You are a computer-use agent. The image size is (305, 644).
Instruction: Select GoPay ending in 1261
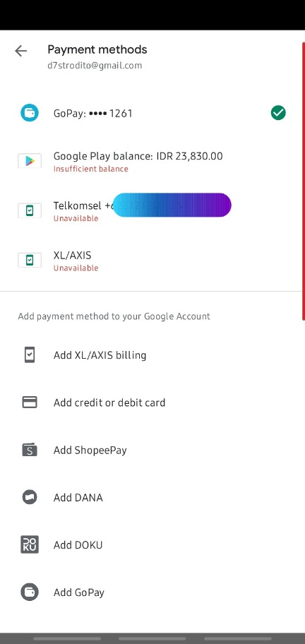click(x=152, y=113)
